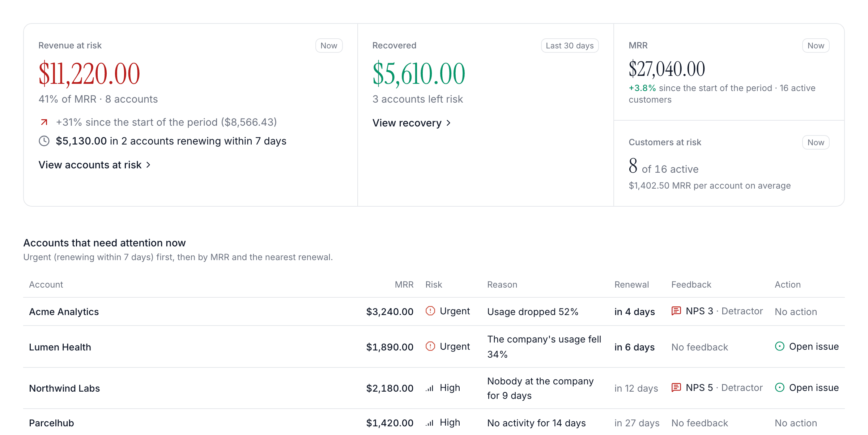Click the $3,240.00 MRR cell
The width and height of the screenshot is (868, 435).
pos(390,312)
